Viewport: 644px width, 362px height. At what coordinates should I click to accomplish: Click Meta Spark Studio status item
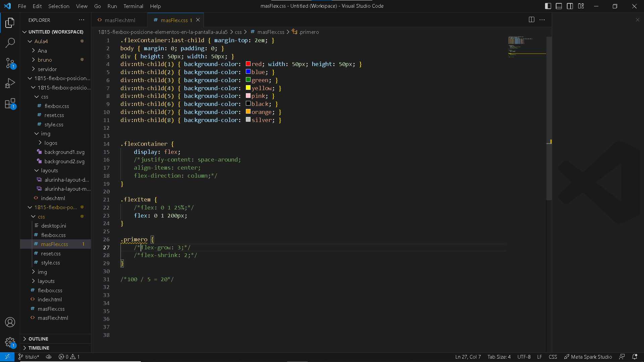click(588, 357)
